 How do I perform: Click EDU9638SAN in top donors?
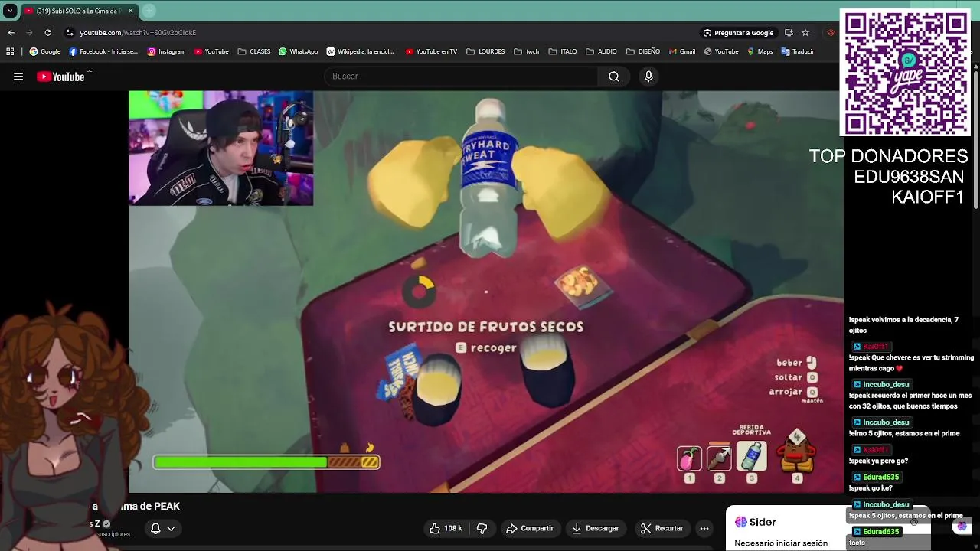coord(909,177)
